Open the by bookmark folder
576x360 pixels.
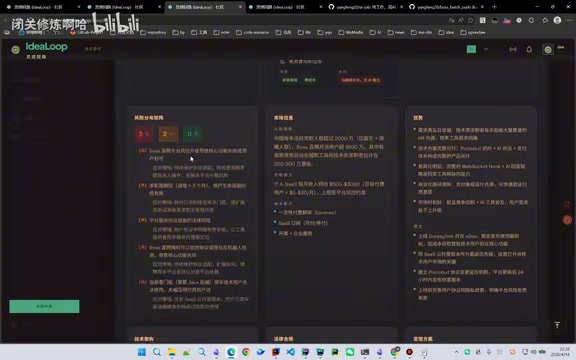point(179,32)
